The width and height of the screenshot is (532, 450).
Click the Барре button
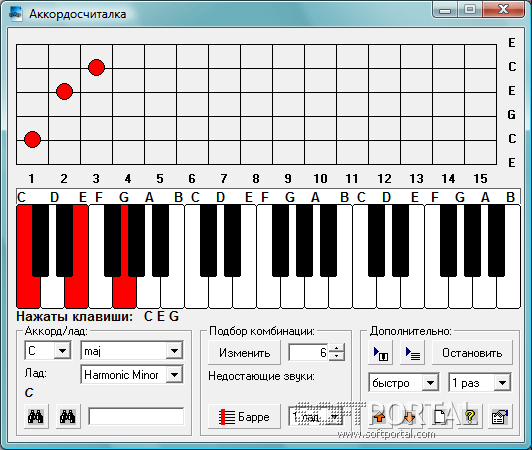pyautogui.click(x=244, y=416)
